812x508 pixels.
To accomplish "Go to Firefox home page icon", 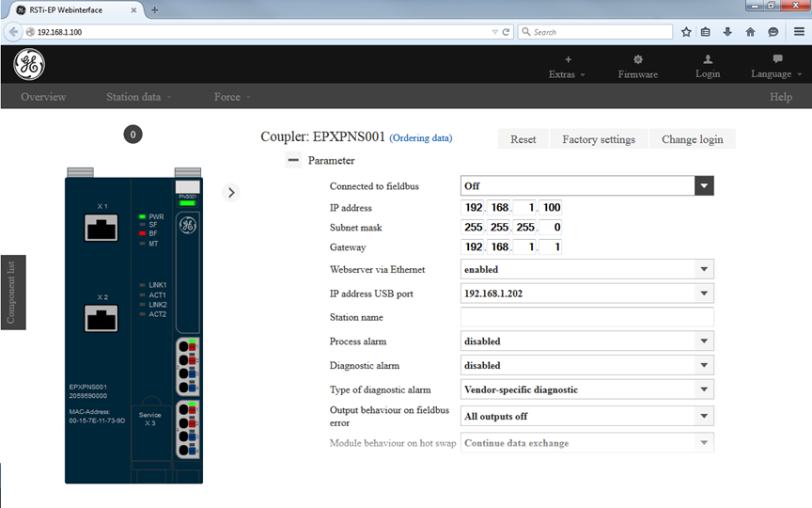I will pos(750,32).
